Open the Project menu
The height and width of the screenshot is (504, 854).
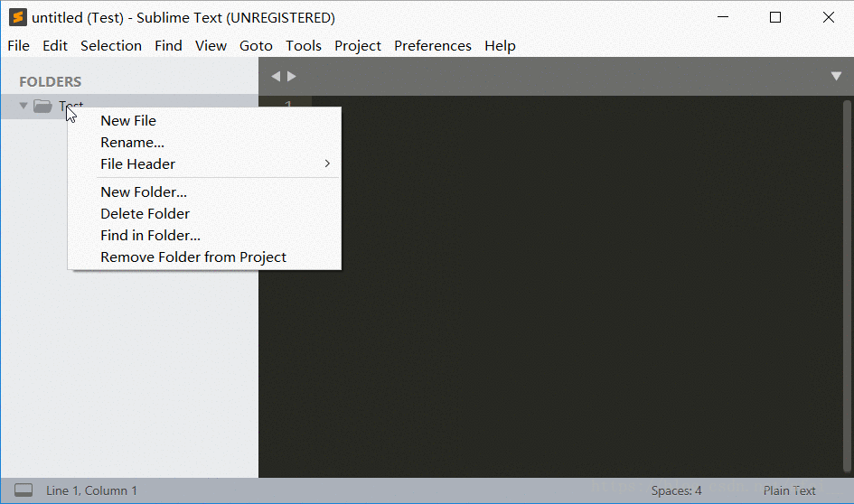click(358, 46)
